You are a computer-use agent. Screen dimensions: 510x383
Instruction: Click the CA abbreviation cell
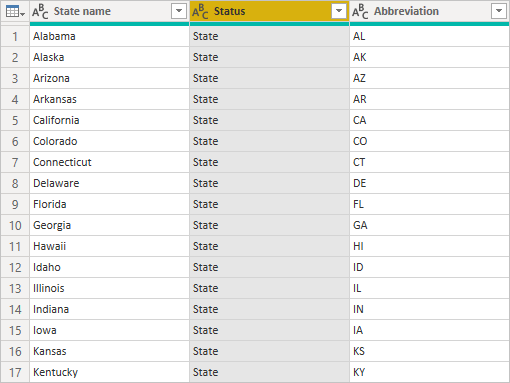point(429,120)
